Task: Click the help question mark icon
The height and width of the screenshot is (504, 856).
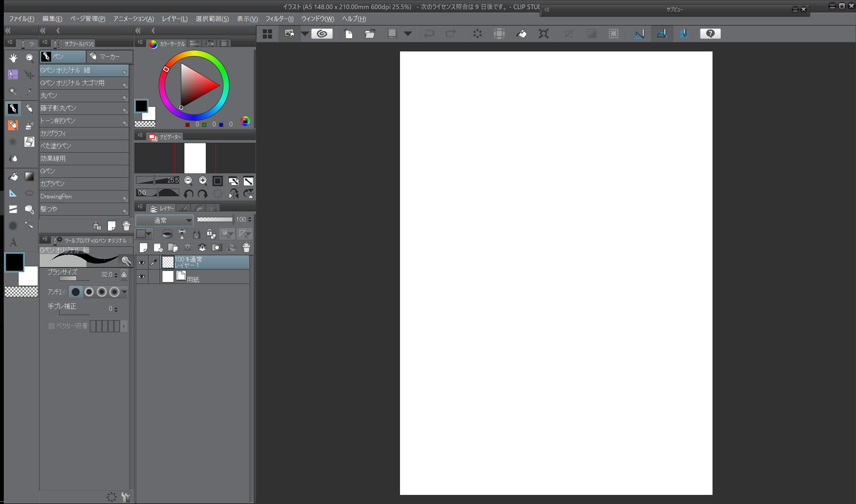Action: (710, 34)
